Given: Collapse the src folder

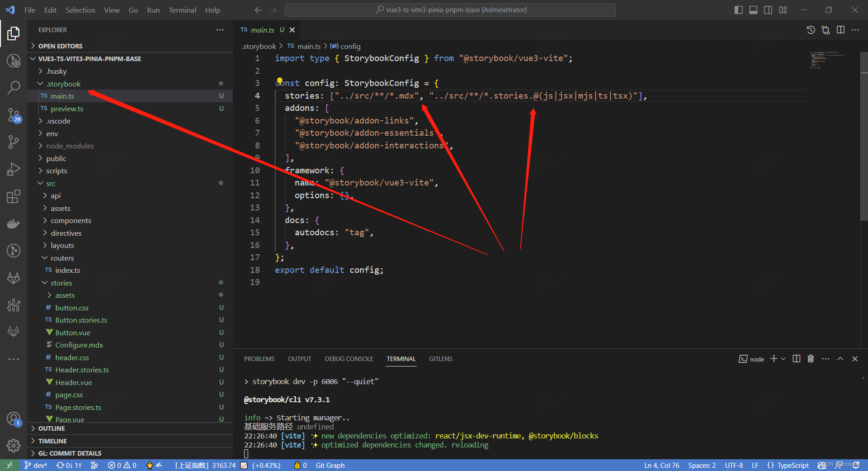Looking at the screenshot, I should (130, 183).
